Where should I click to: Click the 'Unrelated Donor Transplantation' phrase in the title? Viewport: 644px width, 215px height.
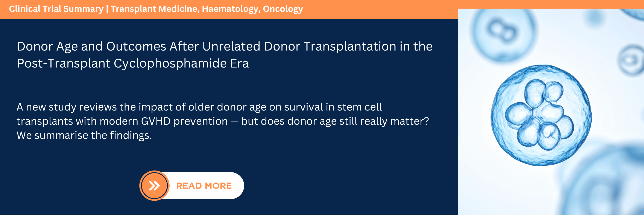pyautogui.click(x=299, y=47)
